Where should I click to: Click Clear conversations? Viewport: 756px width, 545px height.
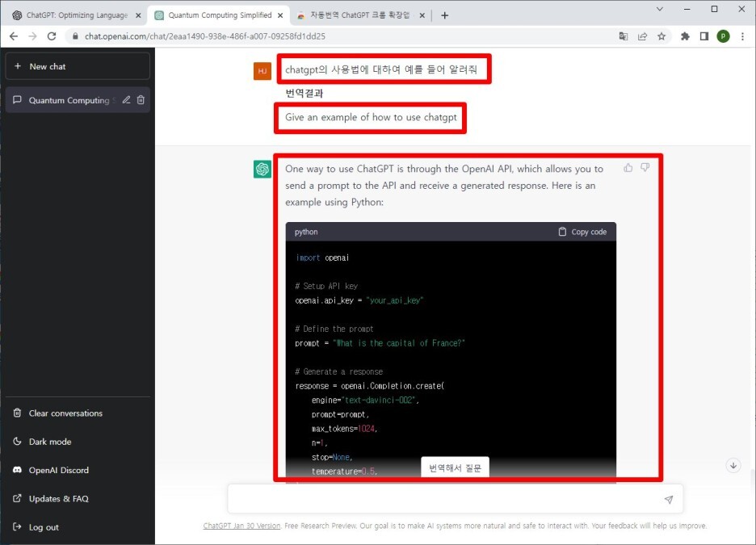click(78, 413)
